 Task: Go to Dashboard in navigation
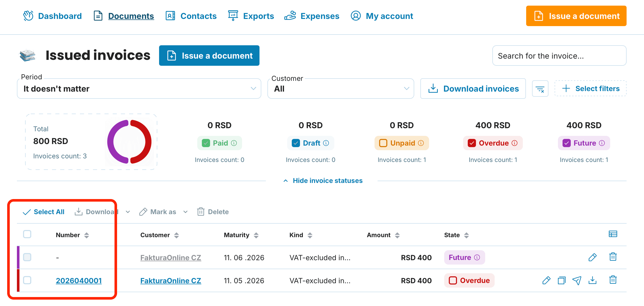click(53, 16)
